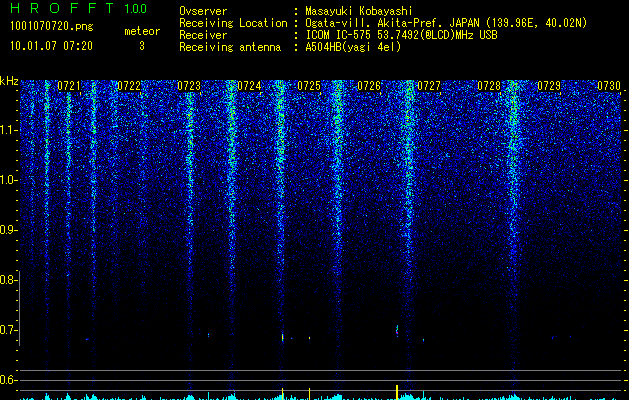629x400 pixels.
Task: Click the date stamp 10.01.07 07:20
Action: 51,46
